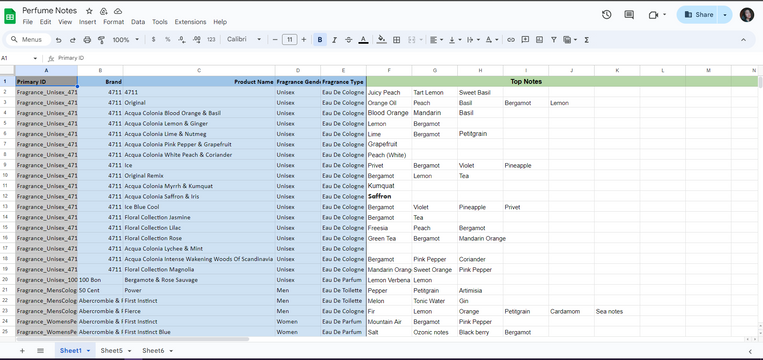763x360 pixels.
Task: Open the Format menu
Action: pos(113,22)
